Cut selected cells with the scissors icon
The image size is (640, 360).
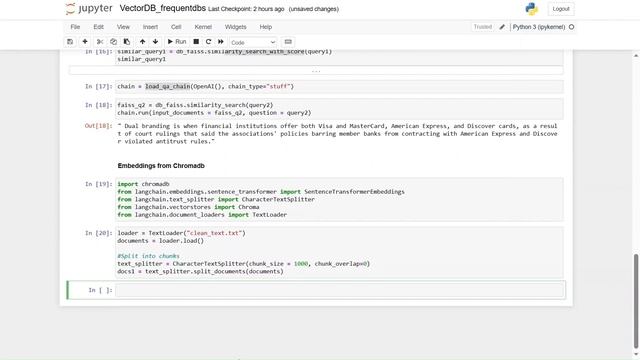(100, 42)
